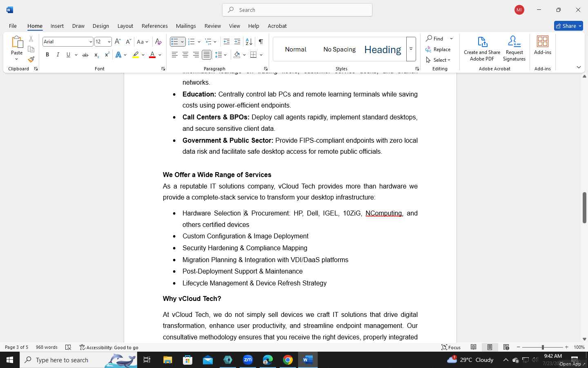Apply subscript formatting
Viewport: 588px width, 368px height.
pos(96,55)
